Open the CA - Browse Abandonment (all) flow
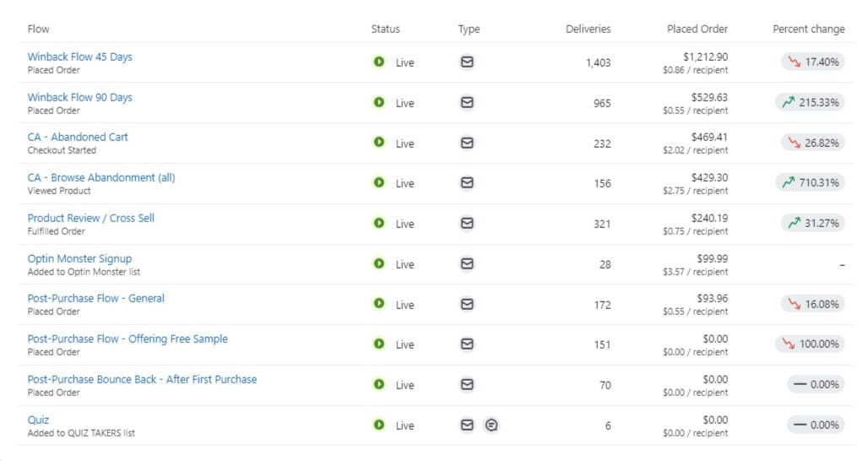The image size is (868, 461). 101,177
